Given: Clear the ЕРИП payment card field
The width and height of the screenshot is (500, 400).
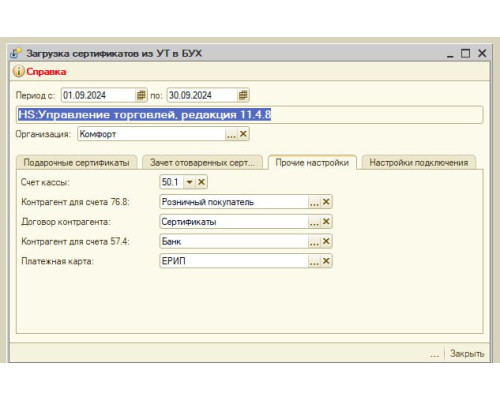Looking at the screenshot, I should (326, 261).
